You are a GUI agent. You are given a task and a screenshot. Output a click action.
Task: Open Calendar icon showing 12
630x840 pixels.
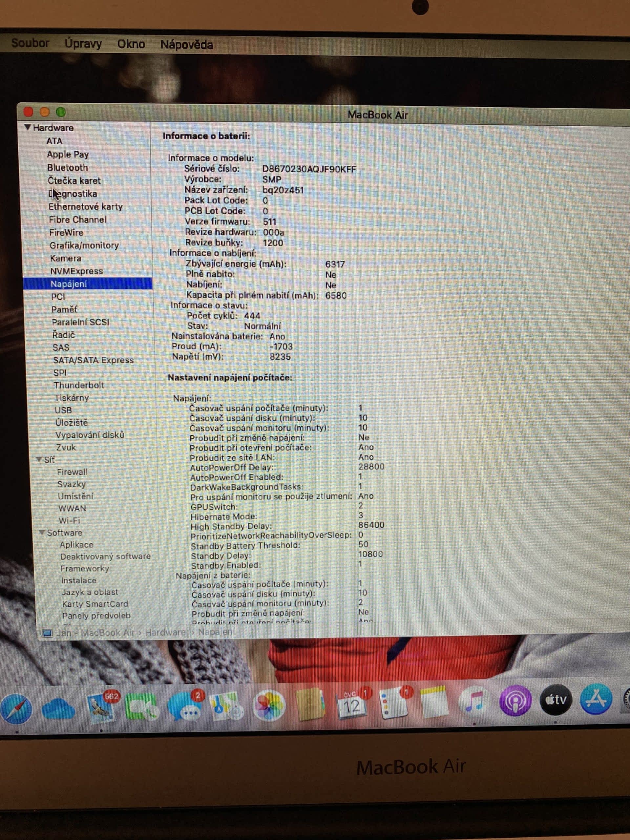[x=351, y=705]
